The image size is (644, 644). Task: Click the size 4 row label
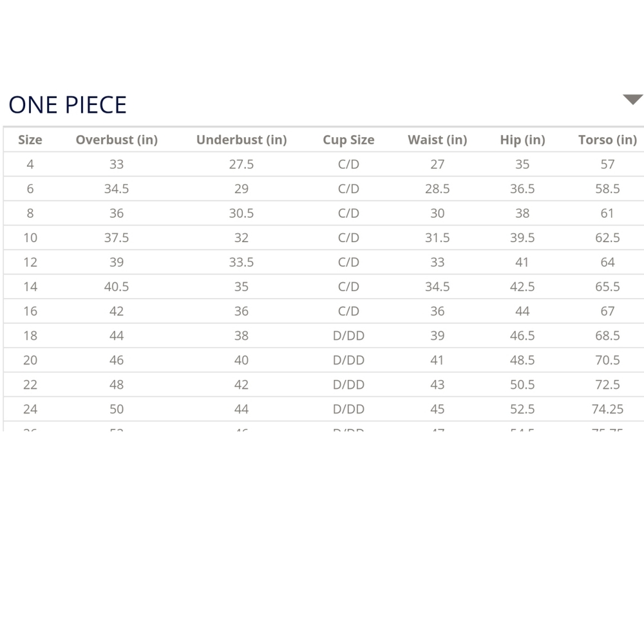[x=30, y=164]
